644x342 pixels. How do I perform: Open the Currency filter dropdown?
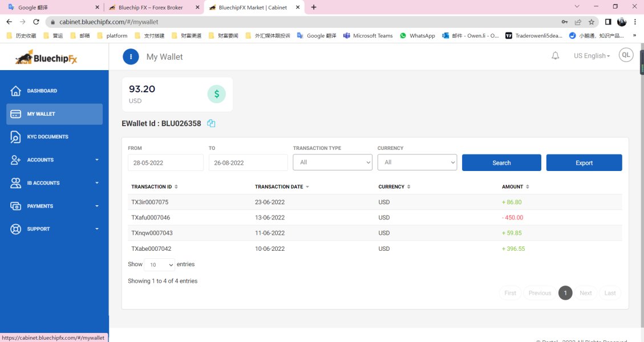coord(417,162)
